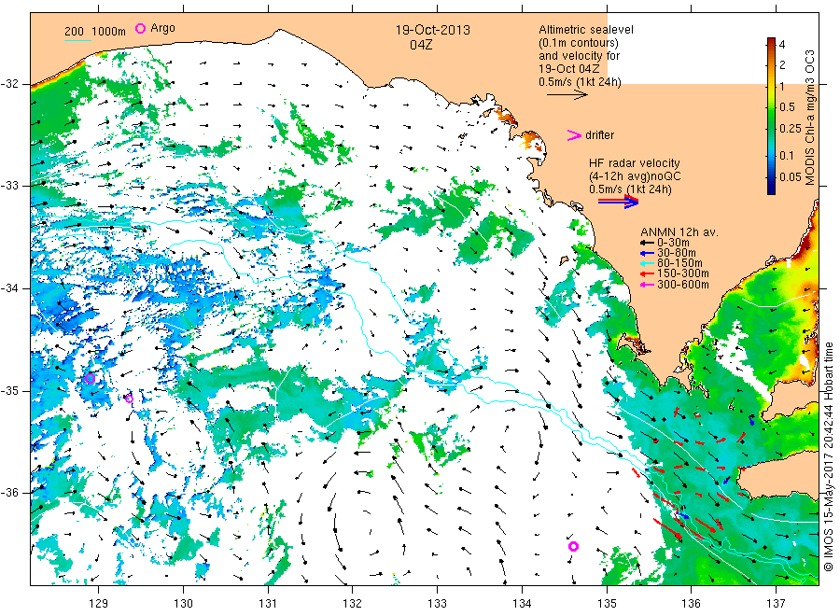Image resolution: width=840 pixels, height=616 pixels.
Task: Click the red 150-300m ANMN arrow
Action: coord(647,273)
